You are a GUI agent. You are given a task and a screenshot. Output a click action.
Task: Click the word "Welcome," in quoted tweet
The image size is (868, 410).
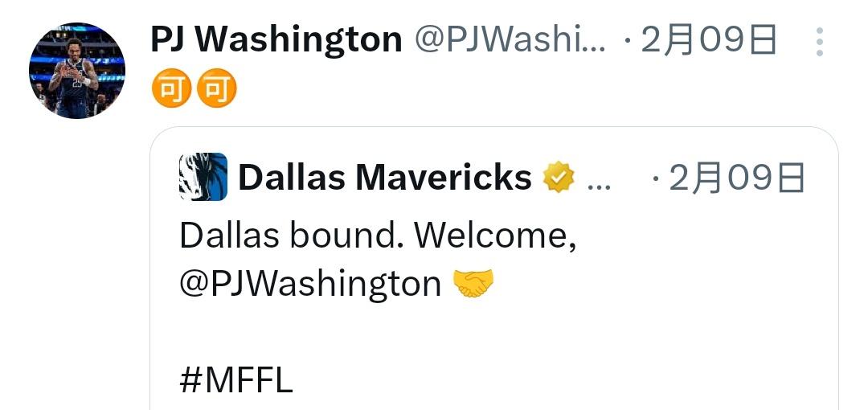click(x=495, y=236)
